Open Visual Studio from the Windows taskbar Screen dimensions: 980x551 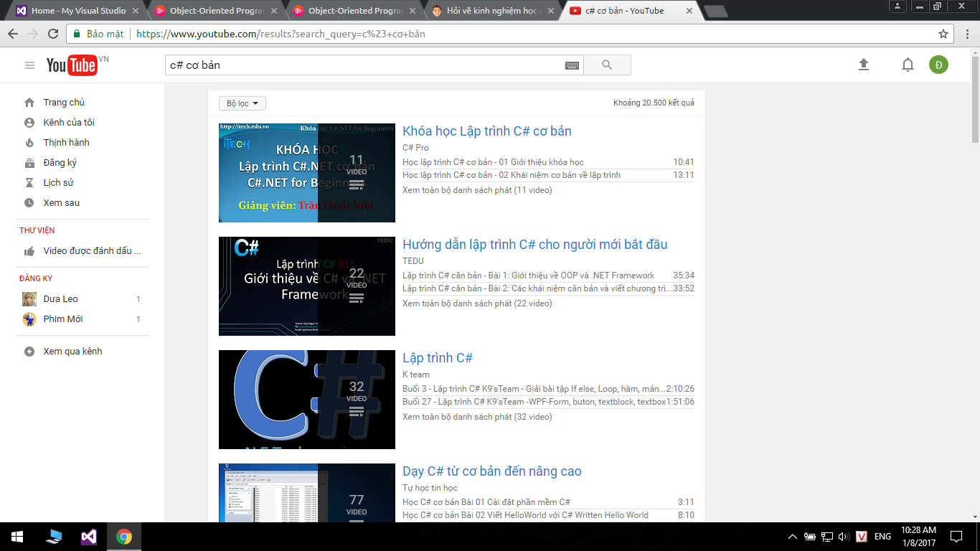89,537
